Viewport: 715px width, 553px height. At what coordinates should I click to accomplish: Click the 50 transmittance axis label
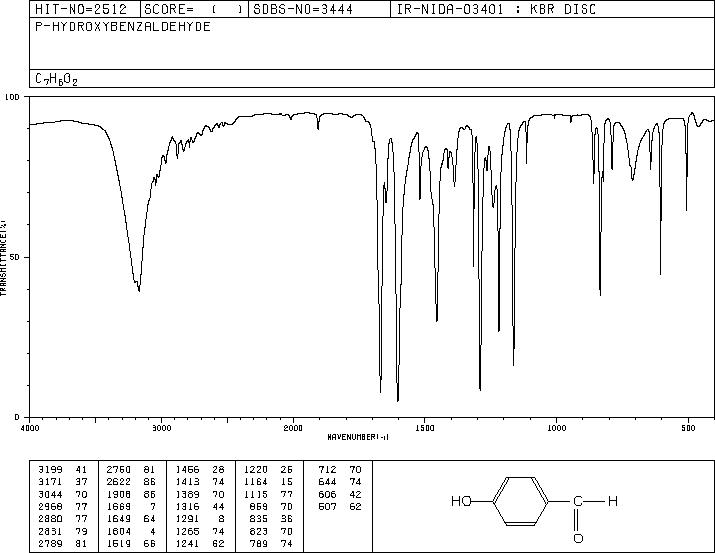[x=16, y=257]
